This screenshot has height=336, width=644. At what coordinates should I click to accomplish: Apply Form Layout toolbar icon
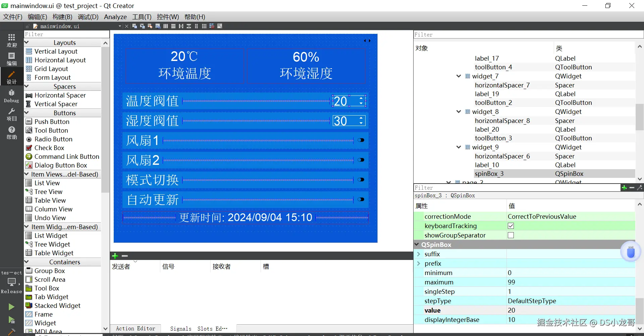coord(197,26)
